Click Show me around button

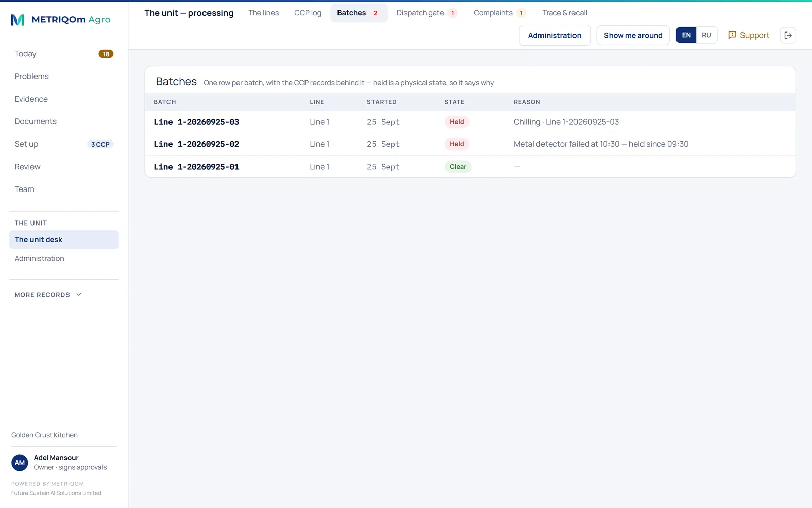pos(633,35)
